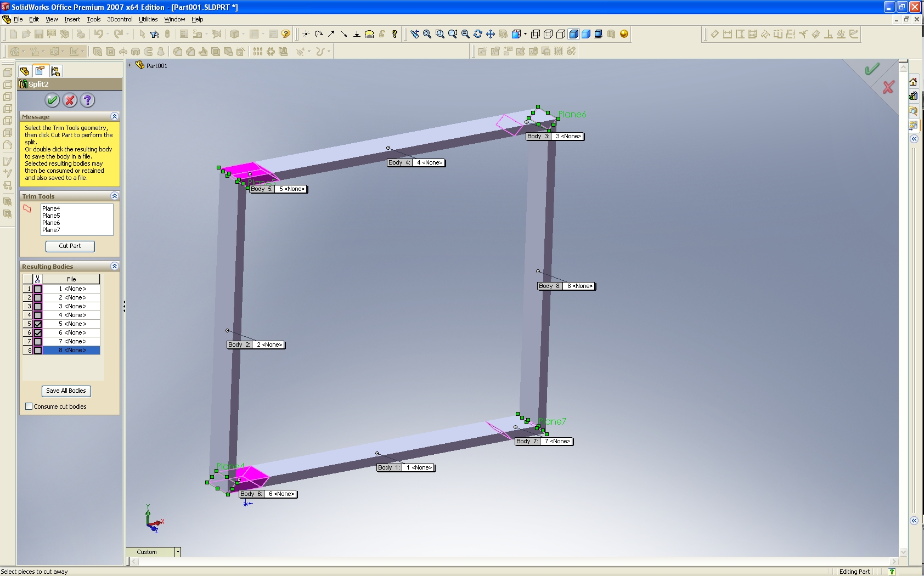Click the Shaded With Edges display icon
The image size is (924, 576).
pyautogui.click(x=573, y=34)
